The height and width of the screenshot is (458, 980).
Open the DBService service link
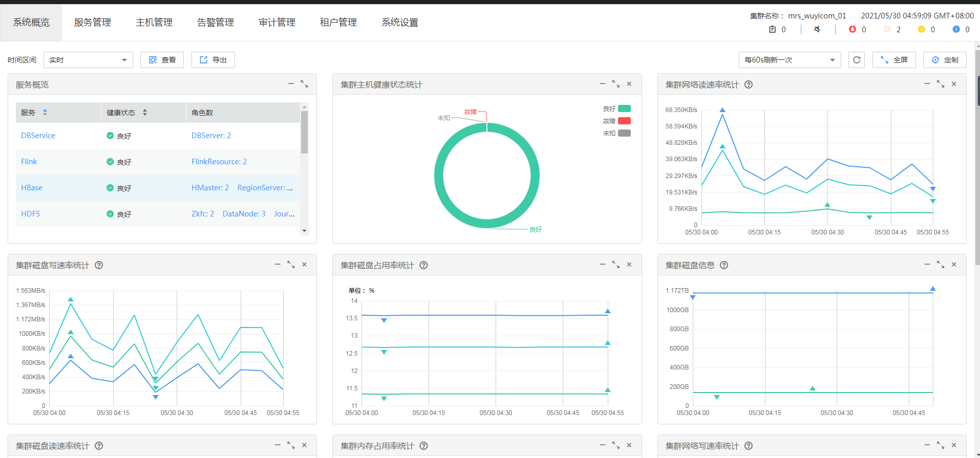point(38,136)
